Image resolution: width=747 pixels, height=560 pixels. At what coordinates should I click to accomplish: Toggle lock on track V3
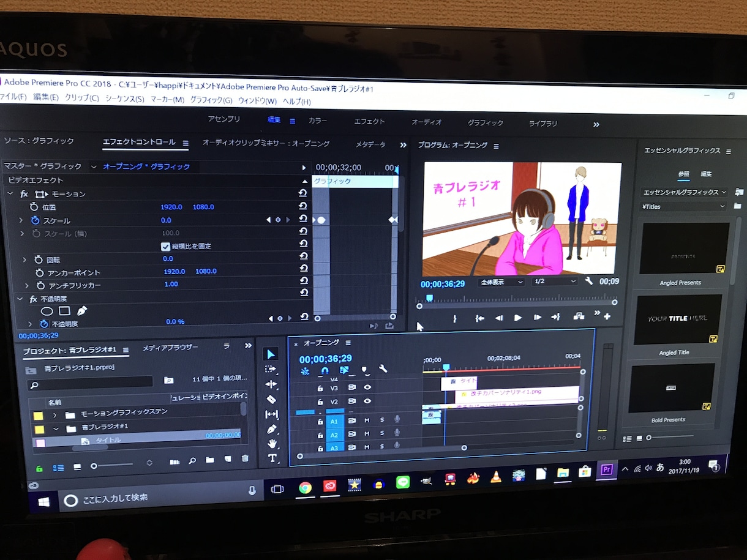point(320,388)
